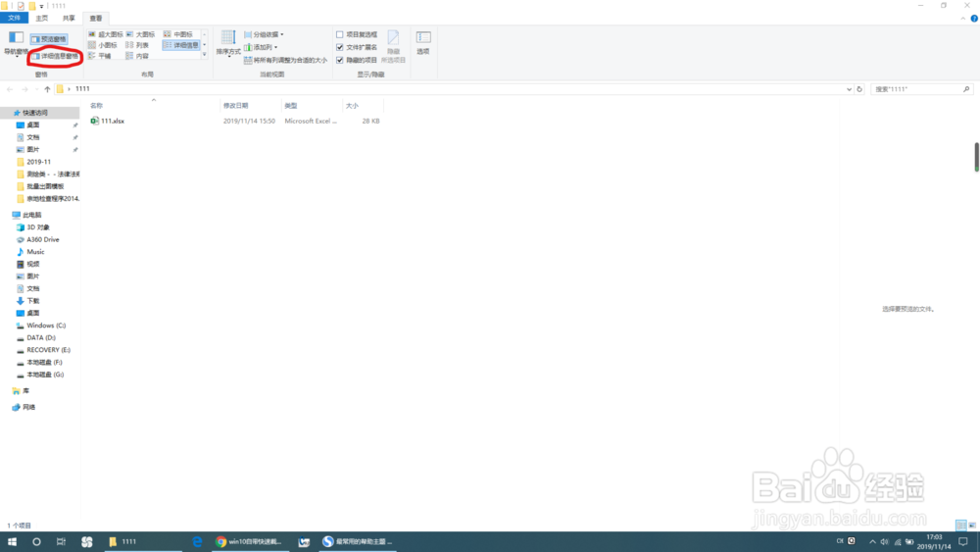Select 平铺 tiles layout
Image resolution: width=980 pixels, height=552 pixels.
100,56
